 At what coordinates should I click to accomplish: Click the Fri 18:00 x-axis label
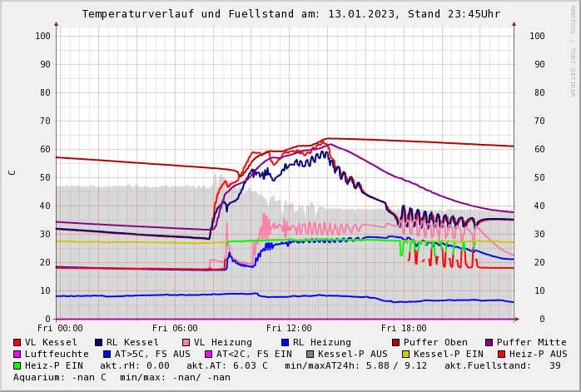[x=404, y=328]
